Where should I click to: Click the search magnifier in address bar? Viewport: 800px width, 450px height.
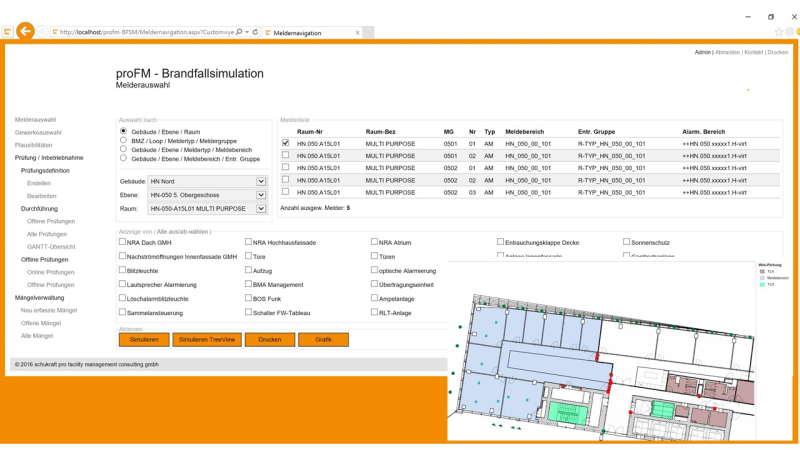coord(239,32)
